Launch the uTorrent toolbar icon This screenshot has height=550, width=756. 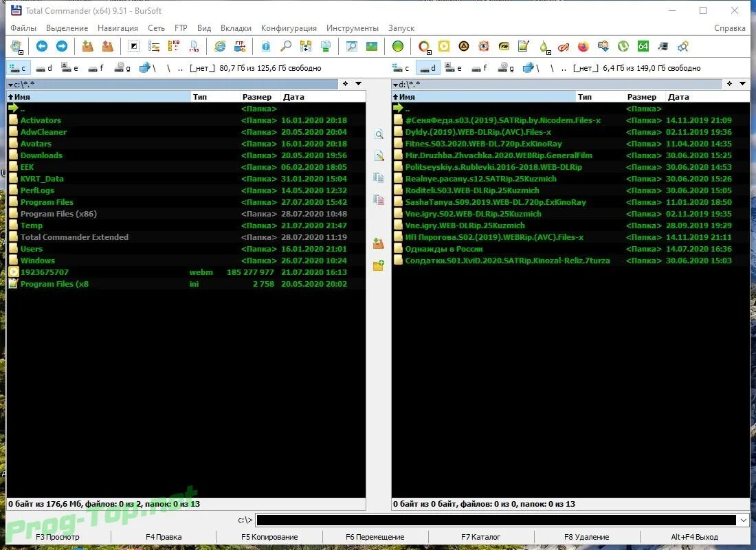[x=623, y=46]
